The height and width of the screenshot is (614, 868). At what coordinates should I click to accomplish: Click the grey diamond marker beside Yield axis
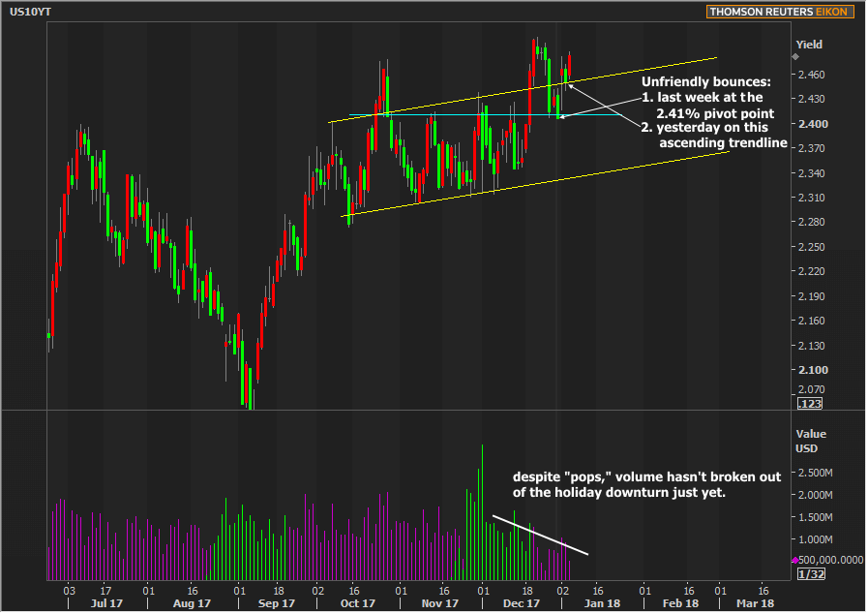pos(795,56)
